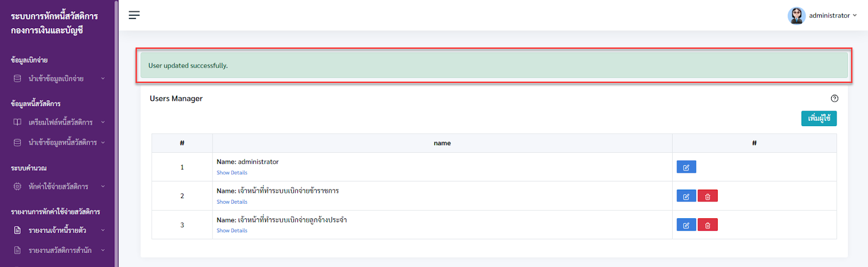Toggle the hamburger sidebar menu icon

[x=134, y=15]
